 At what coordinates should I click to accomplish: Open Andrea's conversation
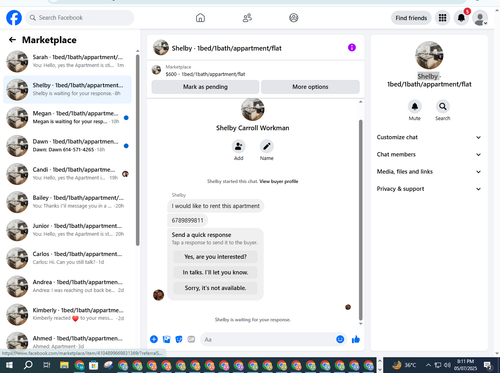pos(67,286)
